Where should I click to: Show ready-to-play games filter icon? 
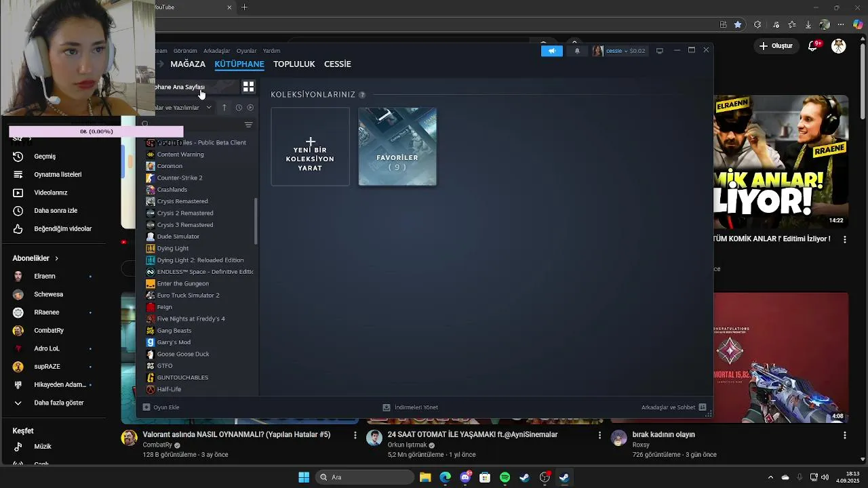coord(250,107)
